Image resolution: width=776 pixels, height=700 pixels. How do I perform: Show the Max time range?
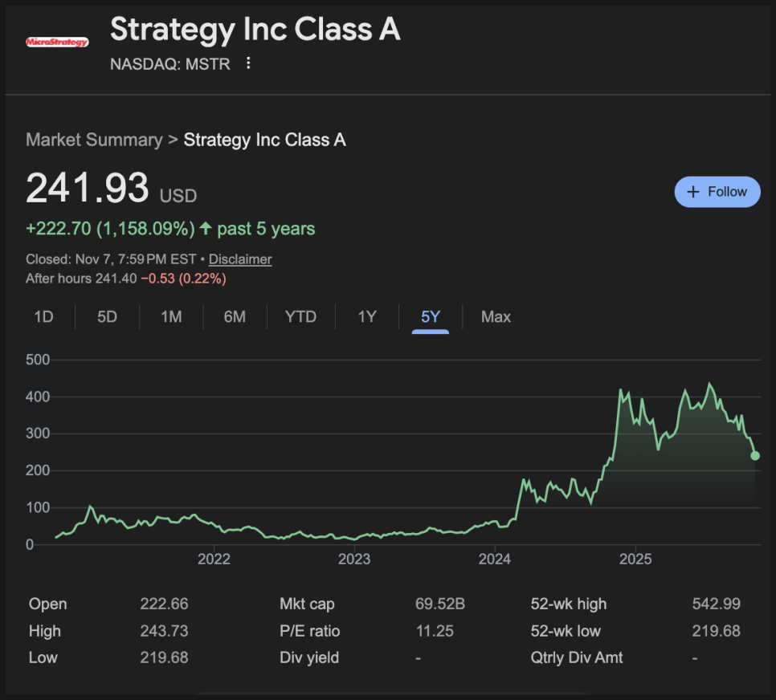pyautogui.click(x=496, y=317)
